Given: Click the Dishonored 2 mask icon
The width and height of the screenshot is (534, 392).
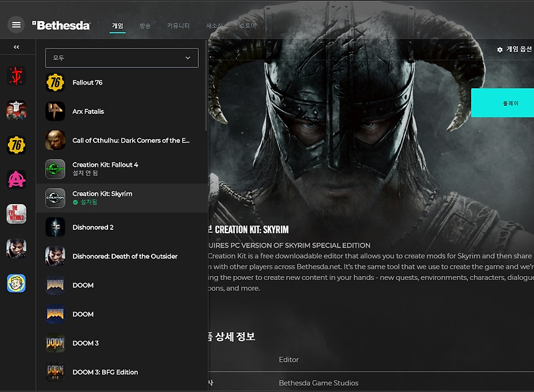Looking at the screenshot, I should coord(55,227).
